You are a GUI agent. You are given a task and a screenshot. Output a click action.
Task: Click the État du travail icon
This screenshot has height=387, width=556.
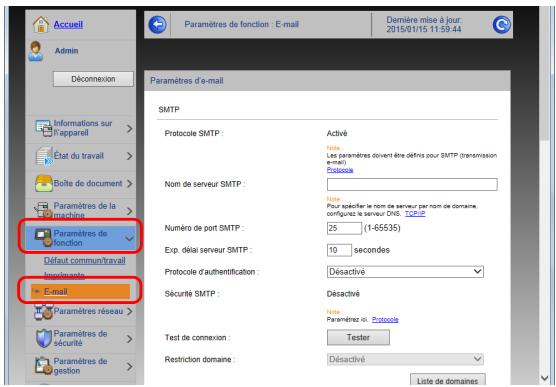[x=44, y=156]
